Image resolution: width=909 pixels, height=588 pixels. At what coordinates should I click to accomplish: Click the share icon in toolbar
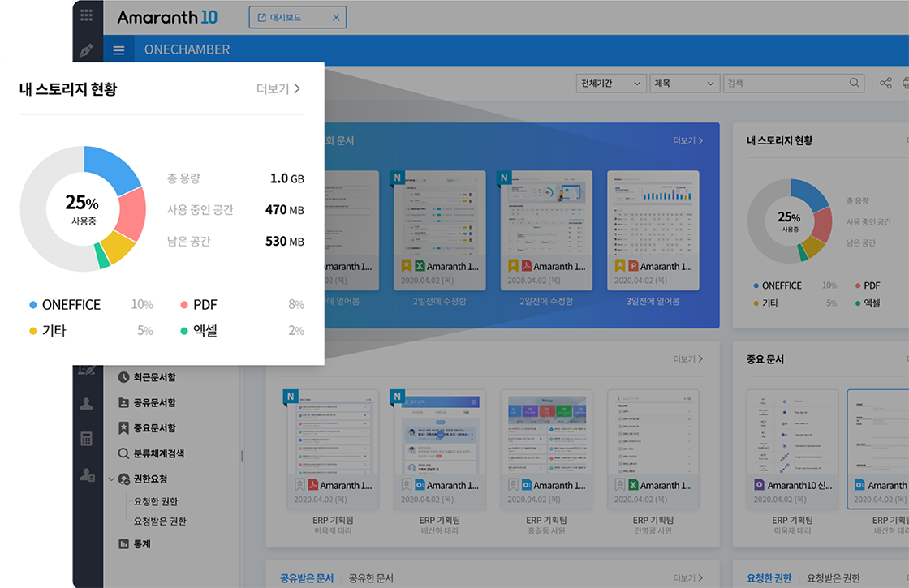pos(885,83)
